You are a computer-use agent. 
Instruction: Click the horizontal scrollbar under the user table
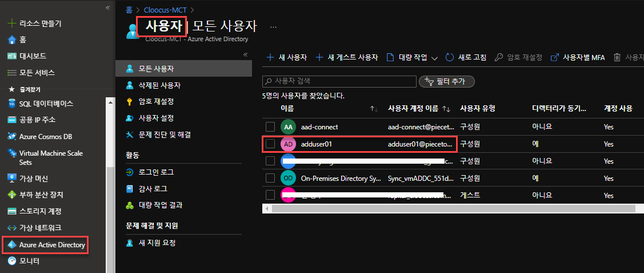454,208
